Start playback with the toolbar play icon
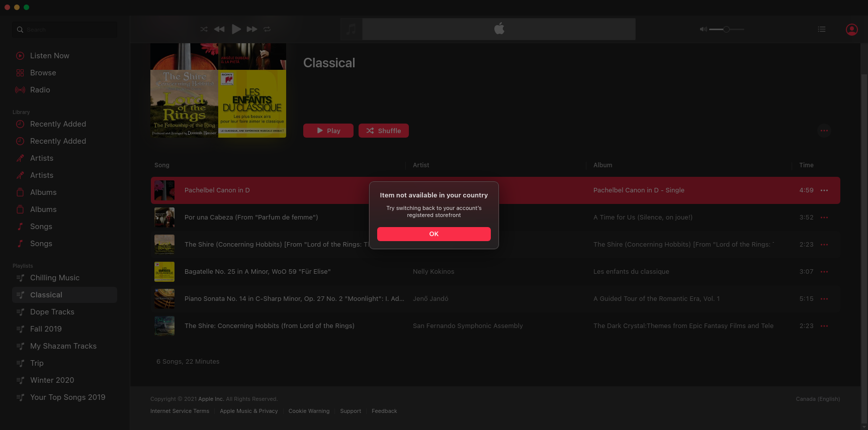This screenshot has width=868, height=430. (x=236, y=29)
